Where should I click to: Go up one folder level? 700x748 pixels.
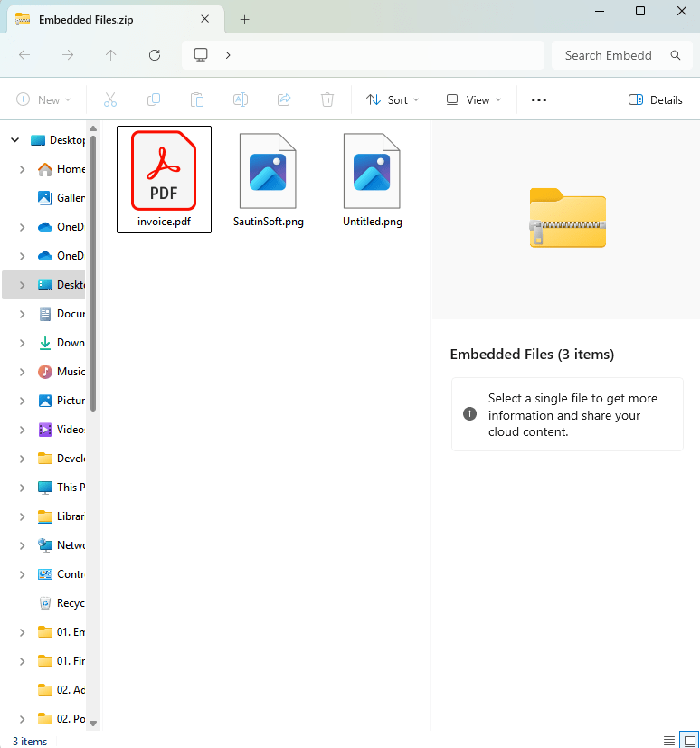110,55
